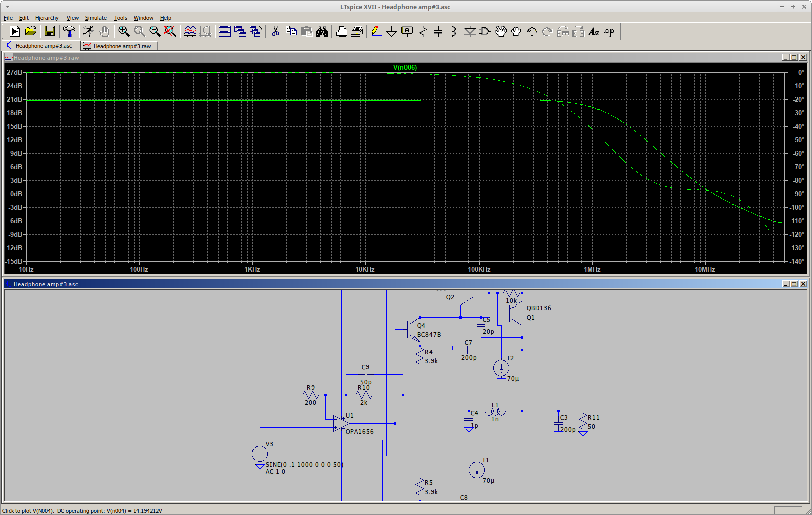Place a Resistor from the toolbar

423,31
